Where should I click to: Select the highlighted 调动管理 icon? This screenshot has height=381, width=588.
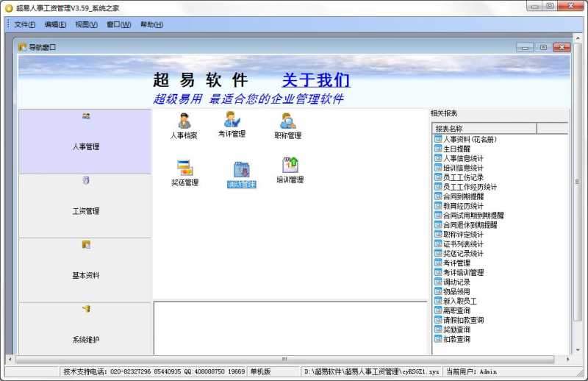pyautogui.click(x=241, y=171)
